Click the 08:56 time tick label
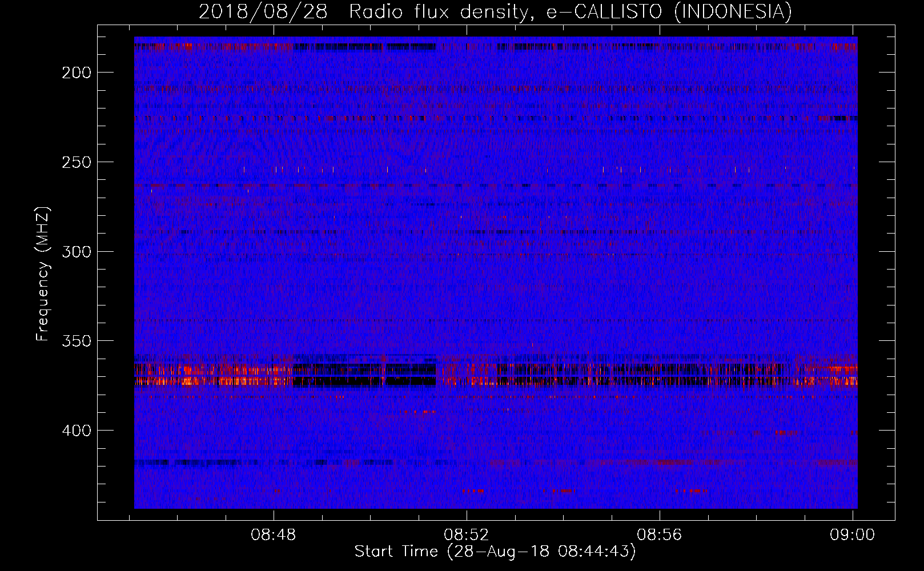The image size is (924, 571). (x=660, y=535)
